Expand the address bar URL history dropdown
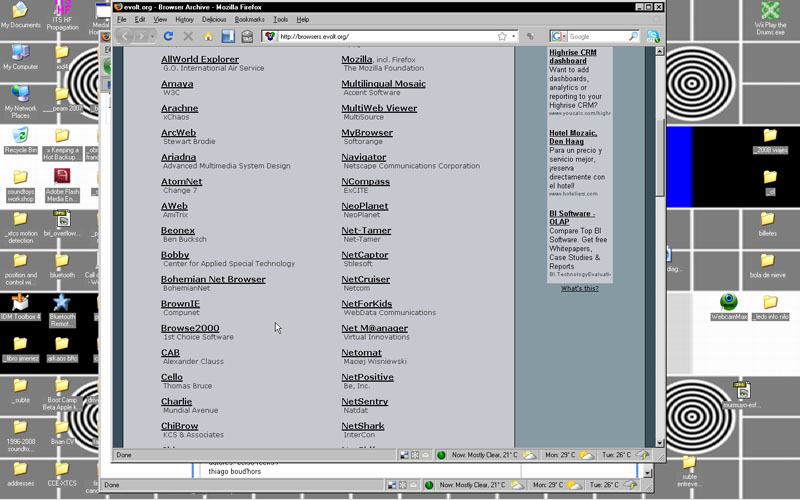Image resolution: width=800 pixels, height=500 pixels. [x=515, y=36]
